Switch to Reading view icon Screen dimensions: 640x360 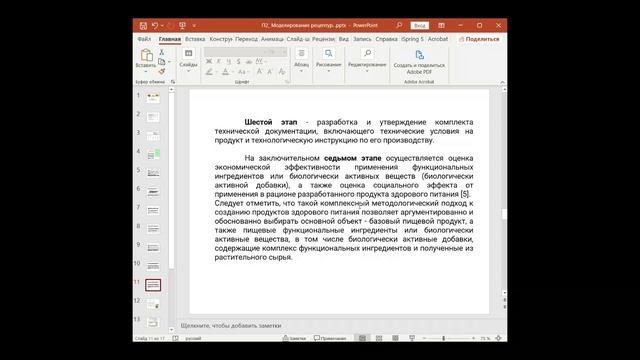coord(395,338)
